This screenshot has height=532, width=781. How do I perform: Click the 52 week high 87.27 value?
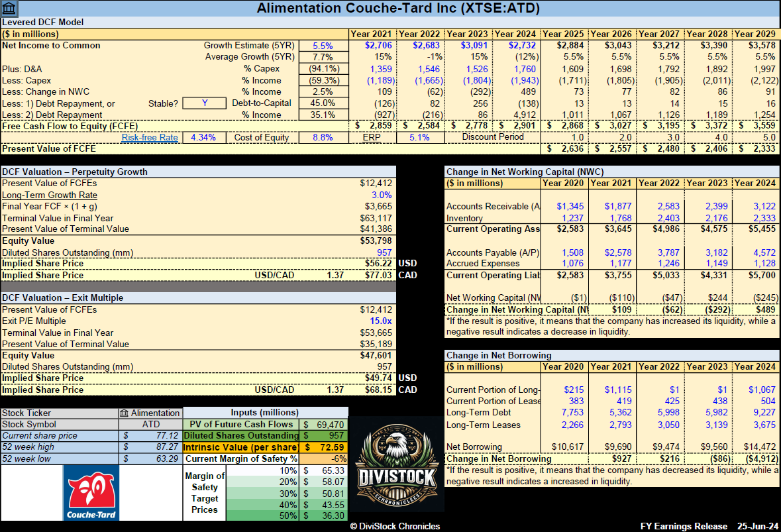(x=167, y=447)
